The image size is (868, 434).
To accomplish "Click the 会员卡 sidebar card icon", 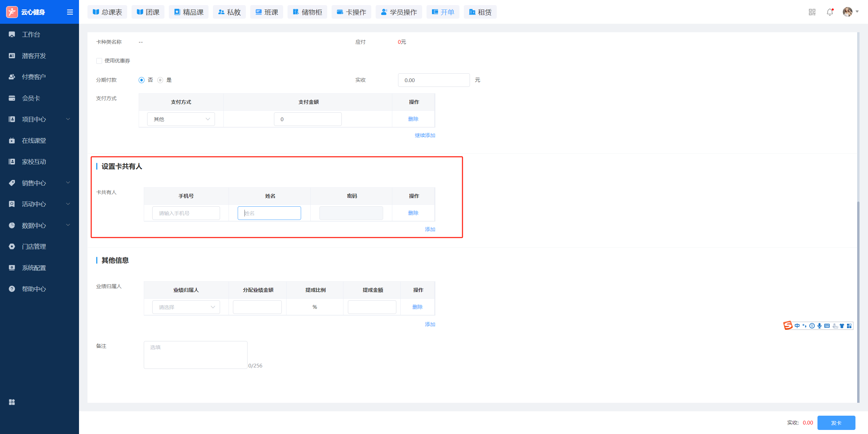I will click(12, 98).
